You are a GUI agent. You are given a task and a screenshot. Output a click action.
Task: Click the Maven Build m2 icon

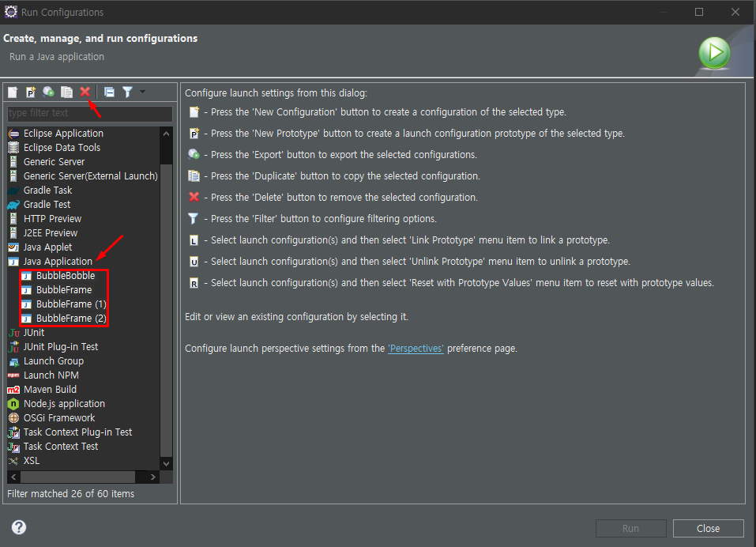[13, 390]
